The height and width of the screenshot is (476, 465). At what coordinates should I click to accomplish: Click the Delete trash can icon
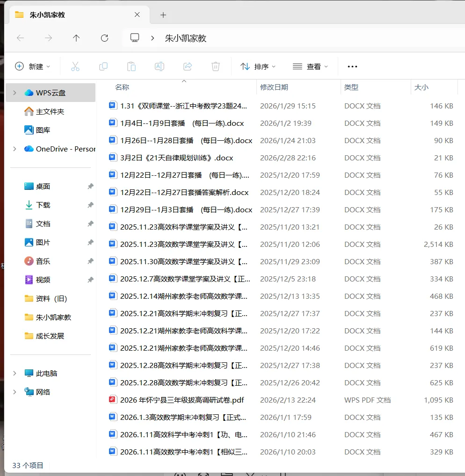pos(216,66)
